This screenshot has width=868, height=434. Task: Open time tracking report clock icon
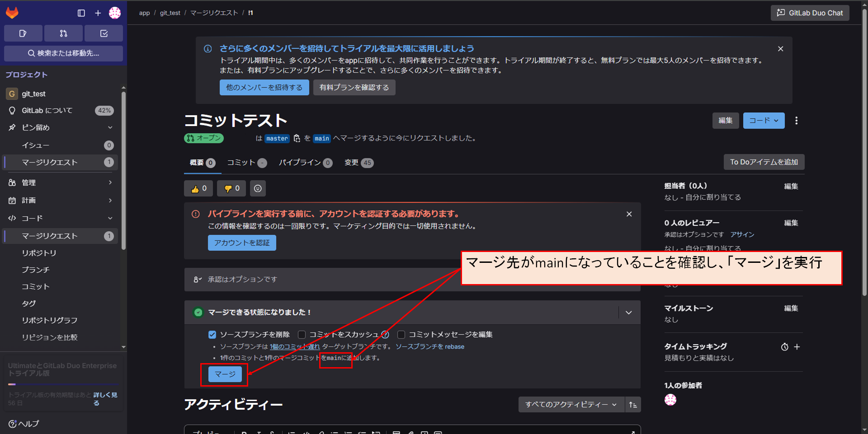click(x=785, y=347)
